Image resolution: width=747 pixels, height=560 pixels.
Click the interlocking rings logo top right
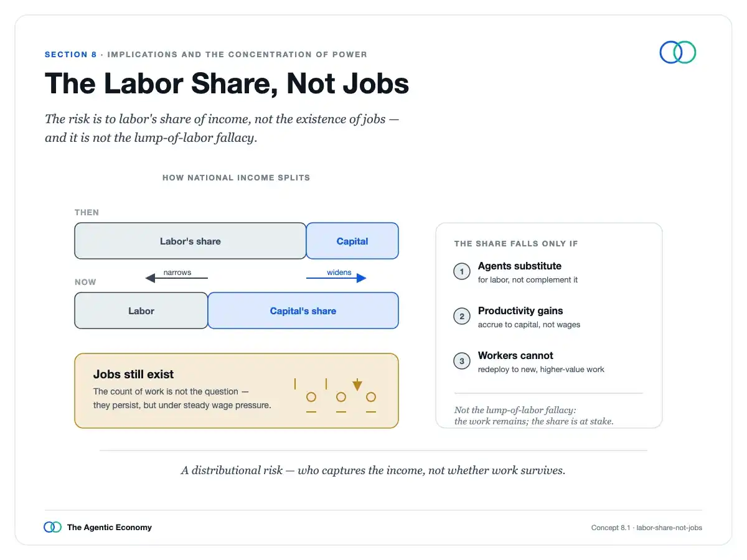tap(678, 52)
